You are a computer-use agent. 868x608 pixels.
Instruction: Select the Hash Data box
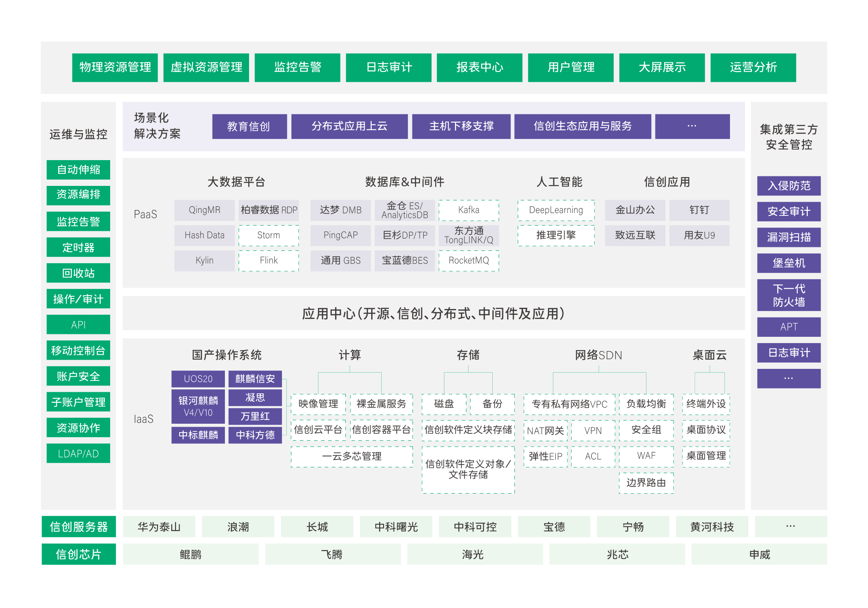pos(205,235)
